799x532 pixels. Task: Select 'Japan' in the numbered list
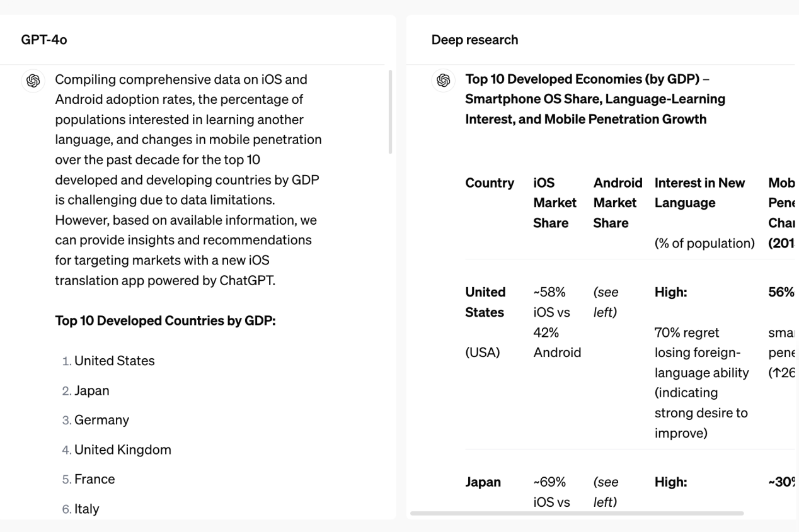point(93,390)
